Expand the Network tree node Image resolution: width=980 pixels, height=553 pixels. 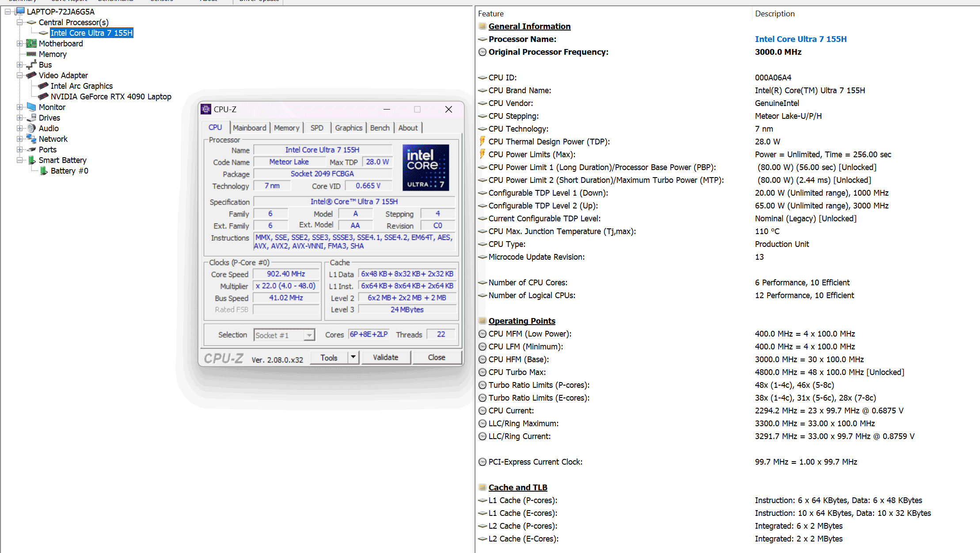click(19, 139)
